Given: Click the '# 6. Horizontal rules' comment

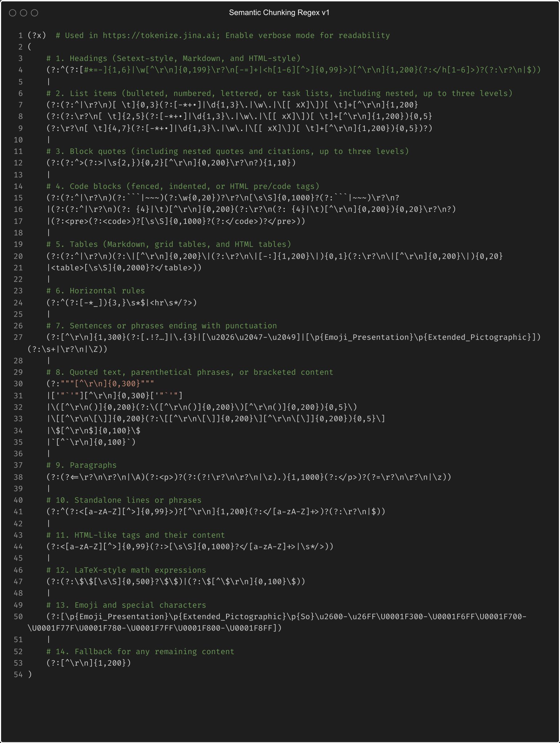Looking at the screenshot, I should [95, 291].
